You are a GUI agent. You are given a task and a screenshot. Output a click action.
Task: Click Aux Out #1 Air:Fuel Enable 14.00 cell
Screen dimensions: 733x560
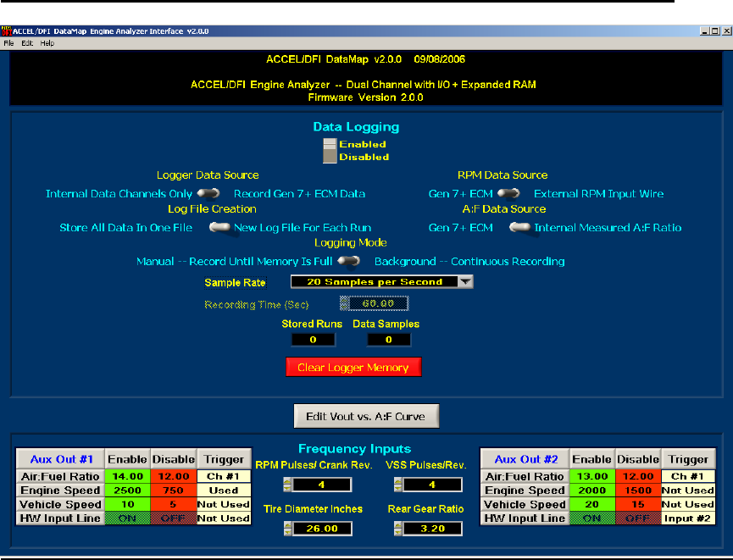point(128,476)
